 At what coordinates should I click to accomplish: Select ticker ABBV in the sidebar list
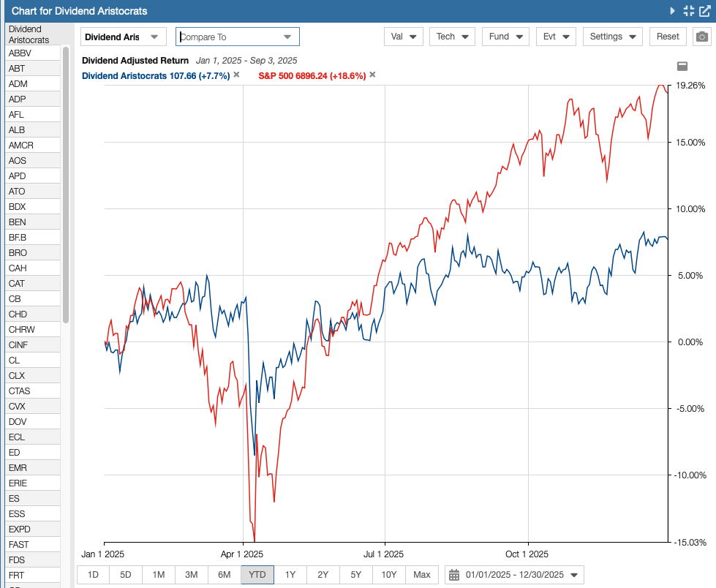(19, 53)
